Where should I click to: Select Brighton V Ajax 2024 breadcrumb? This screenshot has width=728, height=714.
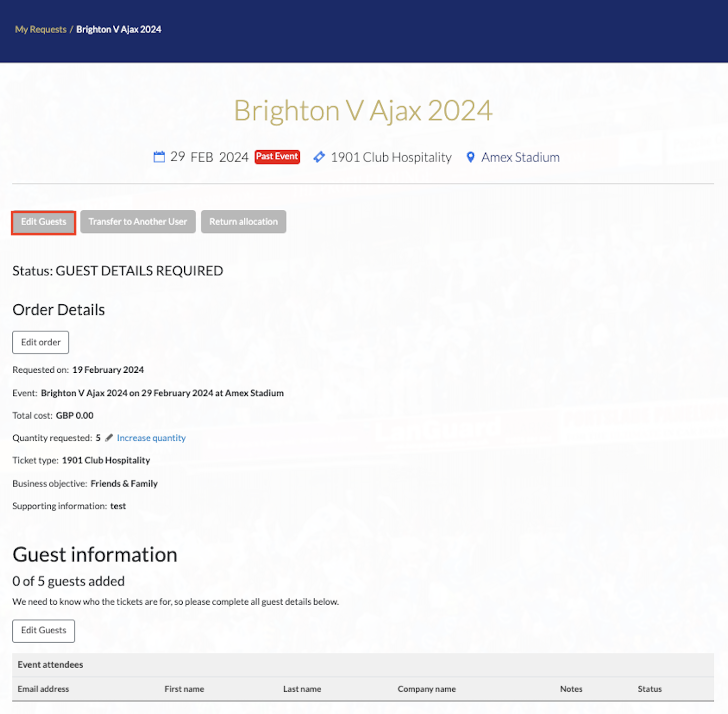119,30
